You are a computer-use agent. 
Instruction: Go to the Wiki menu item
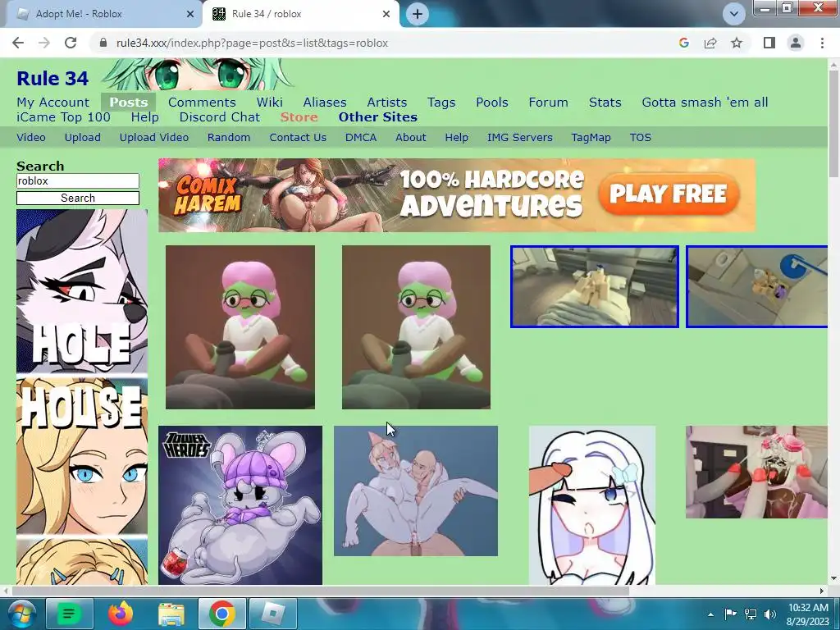pyautogui.click(x=269, y=103)
